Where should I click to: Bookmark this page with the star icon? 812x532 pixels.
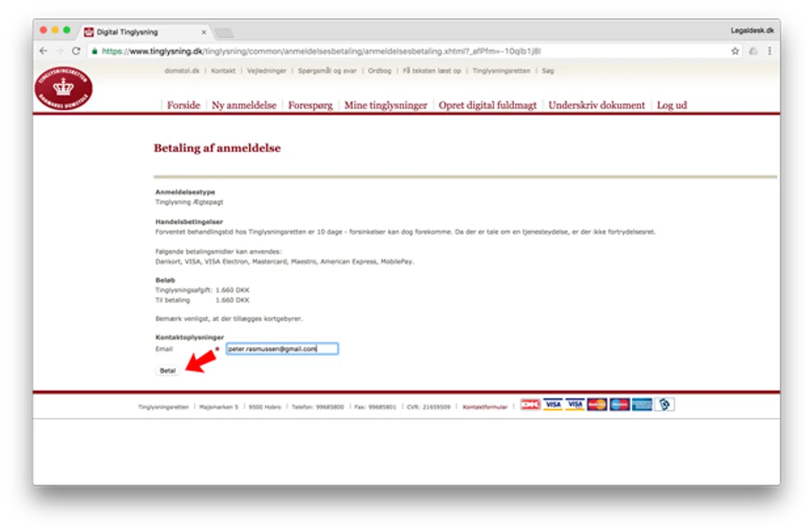tap(735, 51)
